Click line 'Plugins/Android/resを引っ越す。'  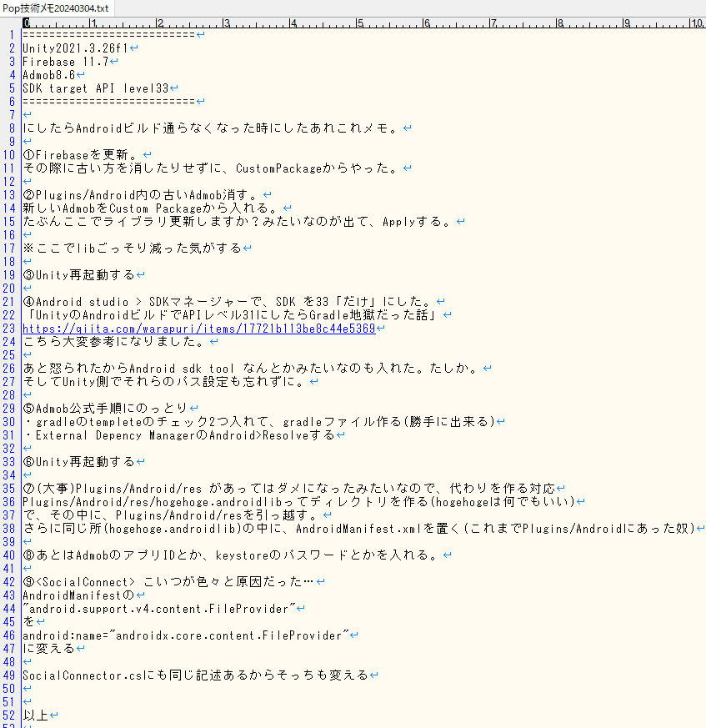coord(172,515)
